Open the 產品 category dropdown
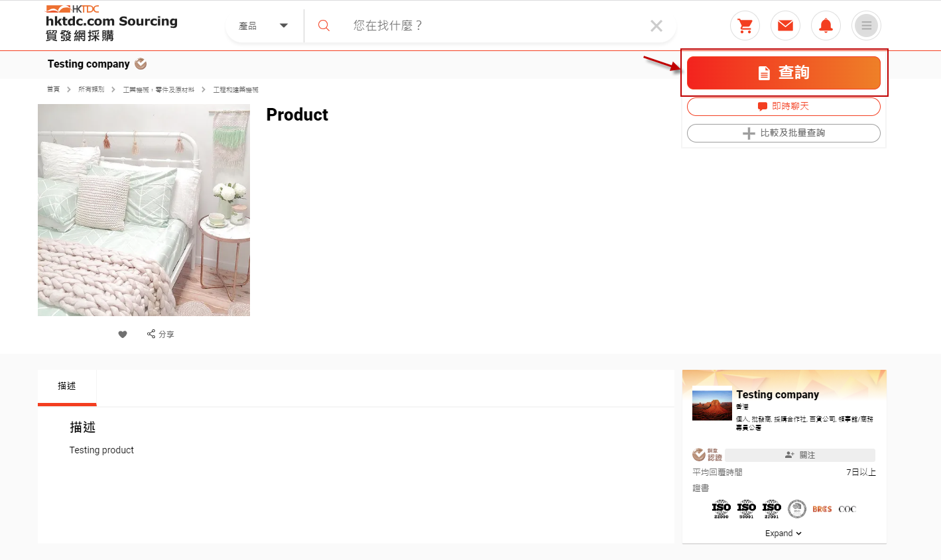The image size is (941, 560). tap(264, 26)
